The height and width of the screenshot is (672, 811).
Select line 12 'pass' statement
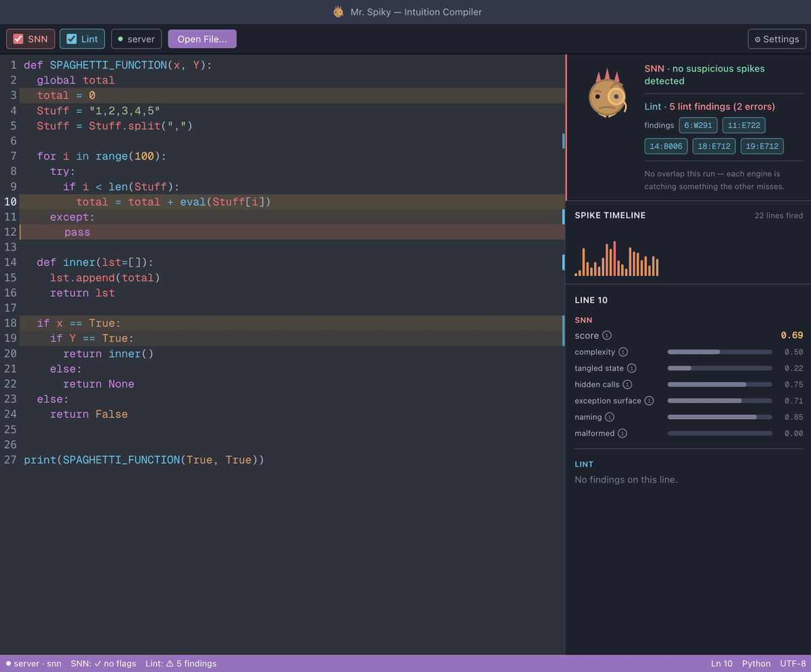(x=292, y=232)
